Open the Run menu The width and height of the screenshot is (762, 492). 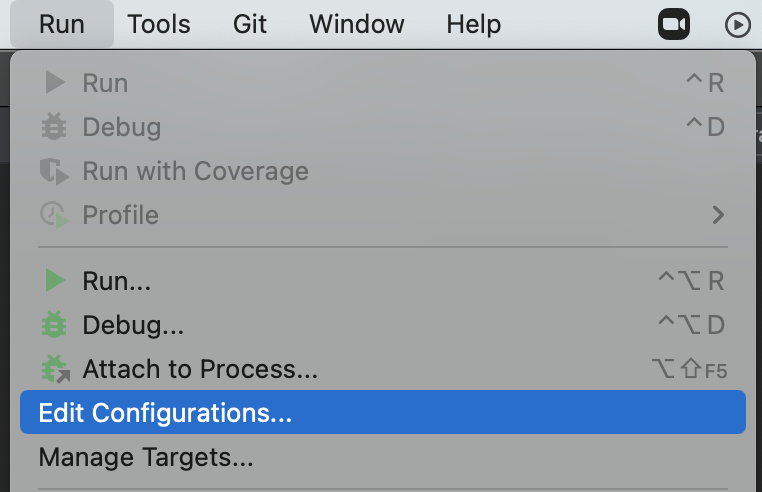pyautogui.click(x=62, y=24)
